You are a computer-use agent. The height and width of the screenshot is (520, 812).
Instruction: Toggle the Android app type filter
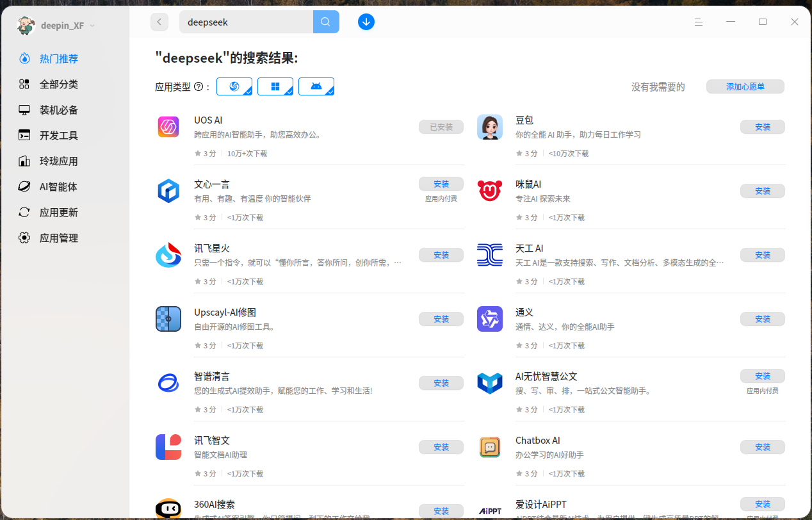click(x=316, y=86)
